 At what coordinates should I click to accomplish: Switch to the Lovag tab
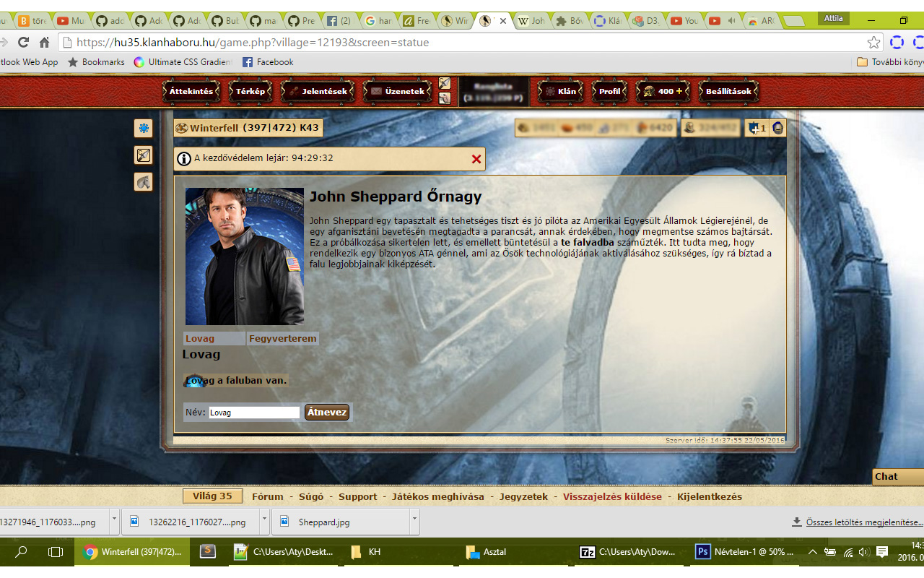click(x=200, y=339)
